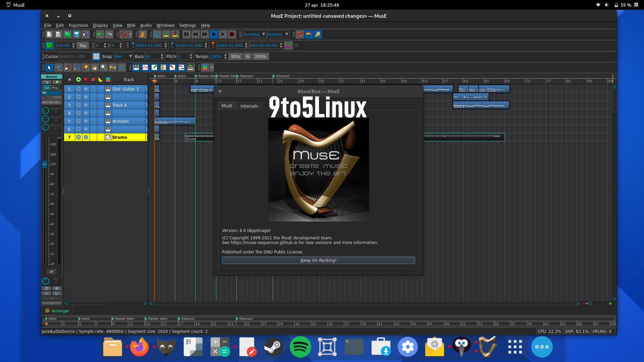Image resolution: width=644 pixels, height=362 pixels.
Task: Click the Punch-in green arrow icon
Action: [166, 34]
